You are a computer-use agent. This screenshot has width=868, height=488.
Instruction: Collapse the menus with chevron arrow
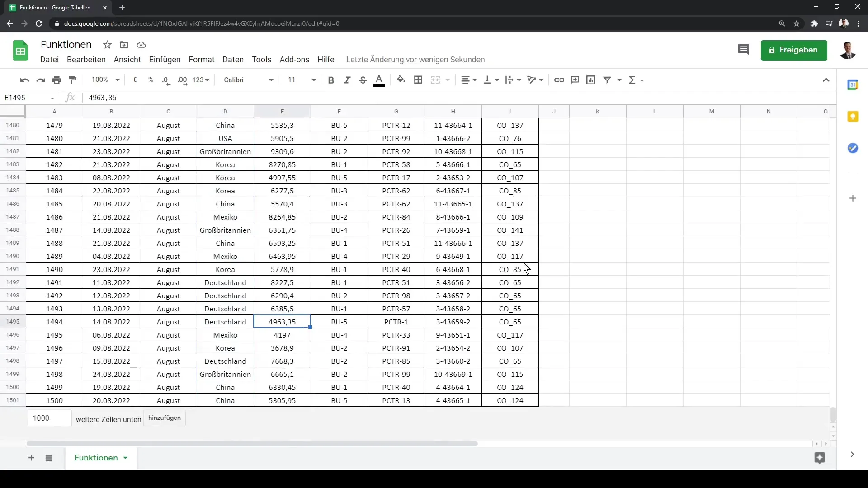[x=826, y=80]
